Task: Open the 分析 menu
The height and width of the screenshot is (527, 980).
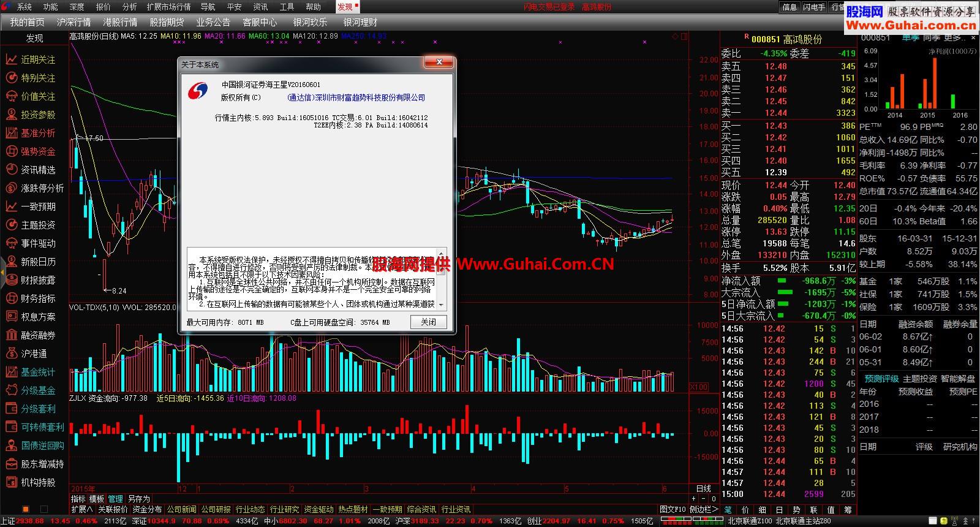Action: coord(129,7)
